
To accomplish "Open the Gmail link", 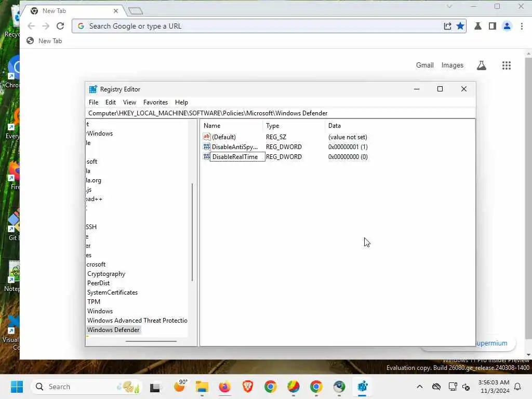I will pos(425,65).
